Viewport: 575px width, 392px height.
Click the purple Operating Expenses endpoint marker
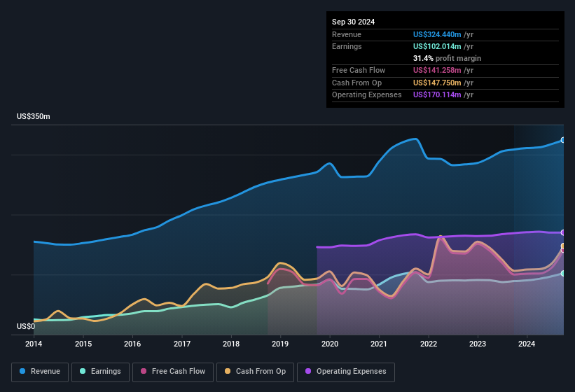tap(563, 232)
